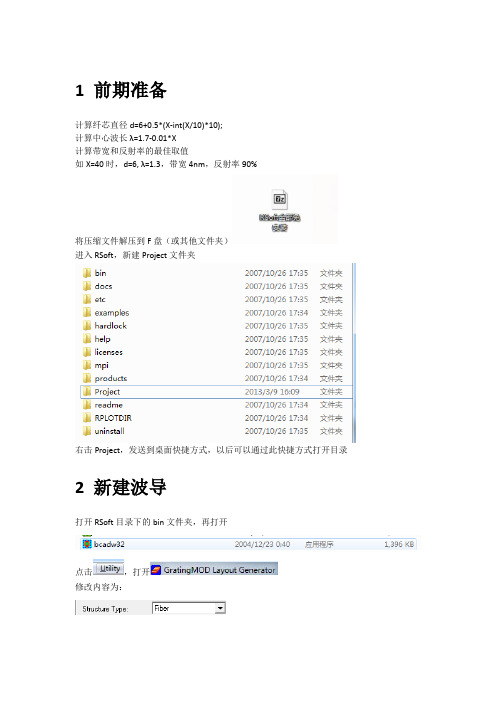This screenshot has width=496, height=702.
Task: Click the 'Project' folder name
Action: [x=107, y=392]
